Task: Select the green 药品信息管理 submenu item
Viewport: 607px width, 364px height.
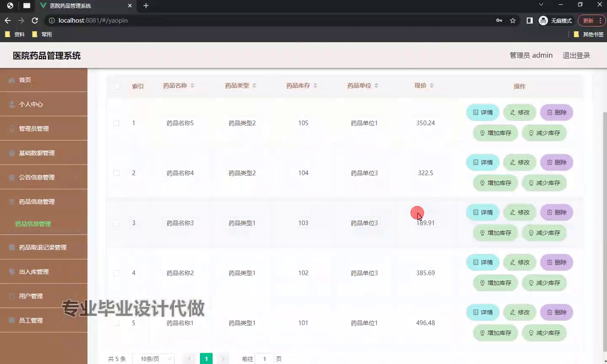Action: coord(33,224)
